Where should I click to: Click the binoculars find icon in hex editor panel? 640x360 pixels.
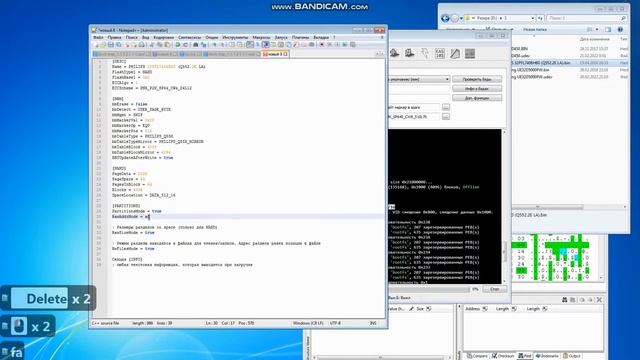pyautogui.click(x=564, y=300)
